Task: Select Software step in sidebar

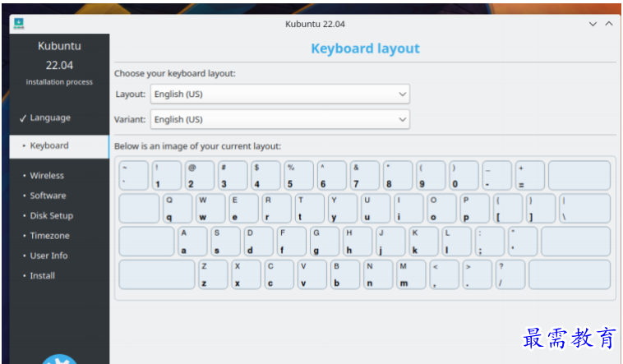Action: pos(48,196)
